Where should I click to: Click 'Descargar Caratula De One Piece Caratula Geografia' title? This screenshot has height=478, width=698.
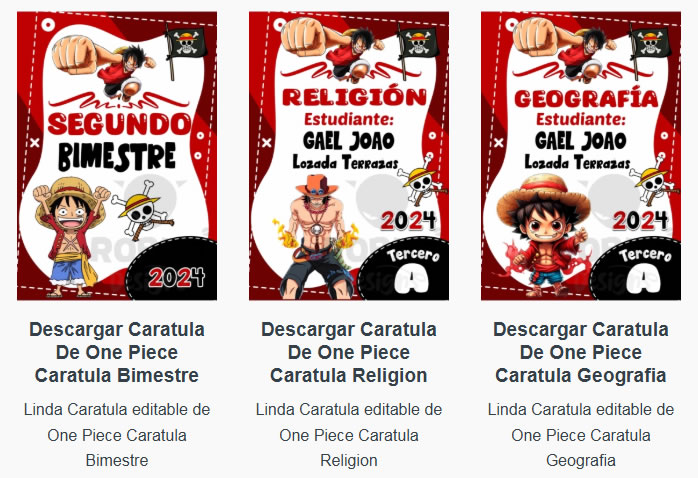pos(581,352)
